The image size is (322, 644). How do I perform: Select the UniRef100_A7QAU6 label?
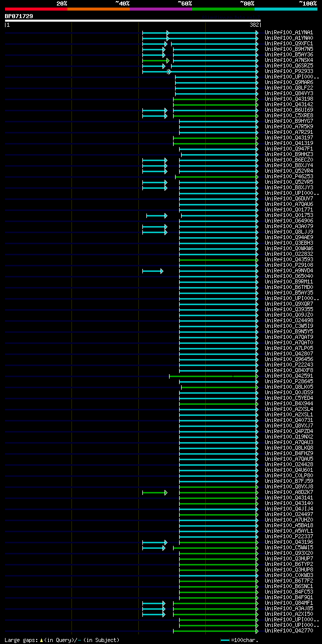289,204
